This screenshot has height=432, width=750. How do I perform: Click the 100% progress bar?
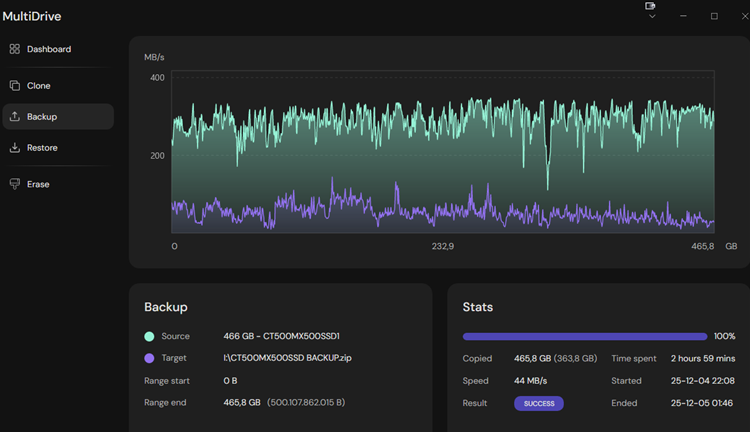pos(584,337)
